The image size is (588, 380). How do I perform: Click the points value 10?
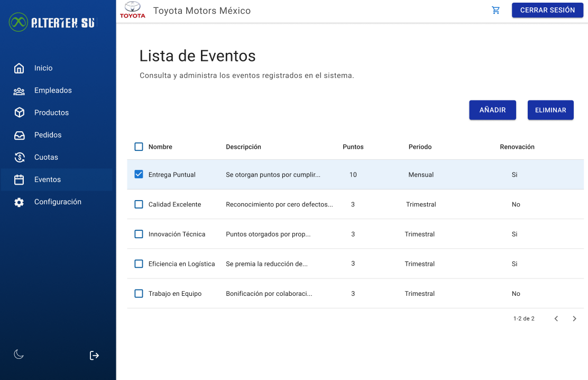pyautogui.click(x=353, y=175)
